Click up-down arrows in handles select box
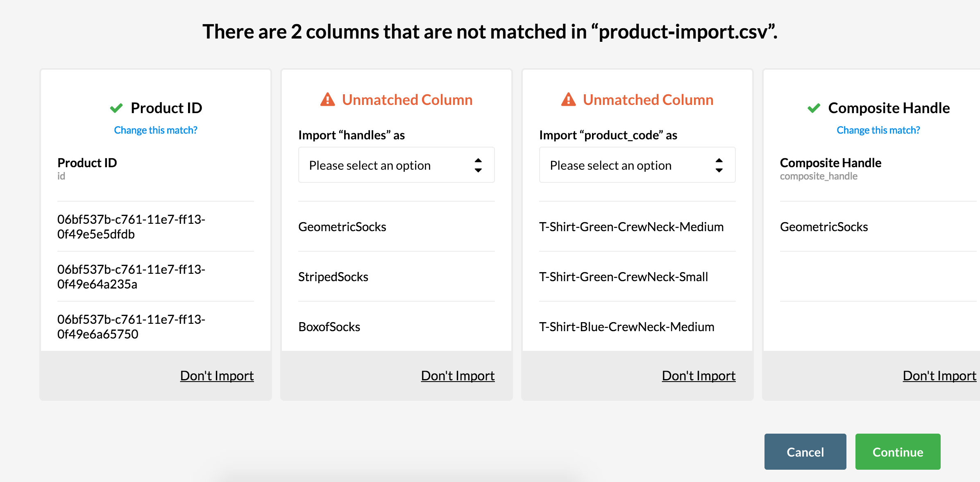The height and width of the screenshot is (482, 980). point(478,165)
